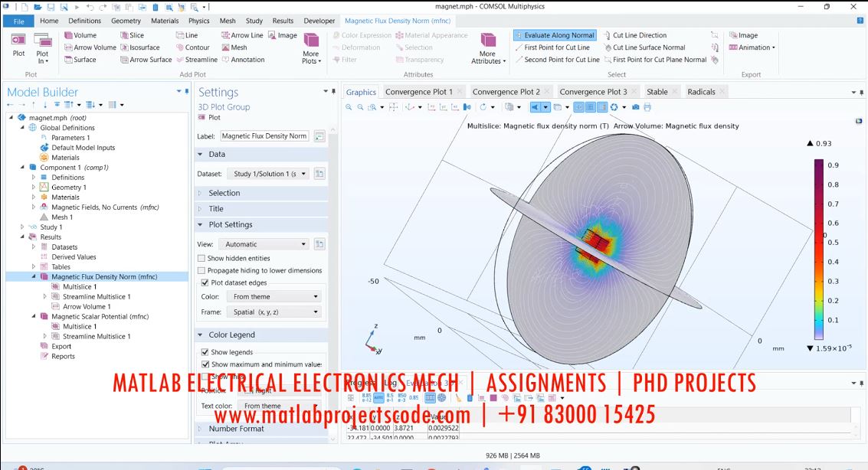Open the More Plots menu

point(310,48)
